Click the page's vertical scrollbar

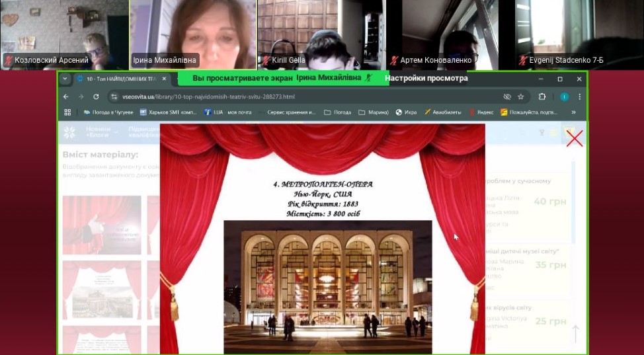(x=573, y=202)
